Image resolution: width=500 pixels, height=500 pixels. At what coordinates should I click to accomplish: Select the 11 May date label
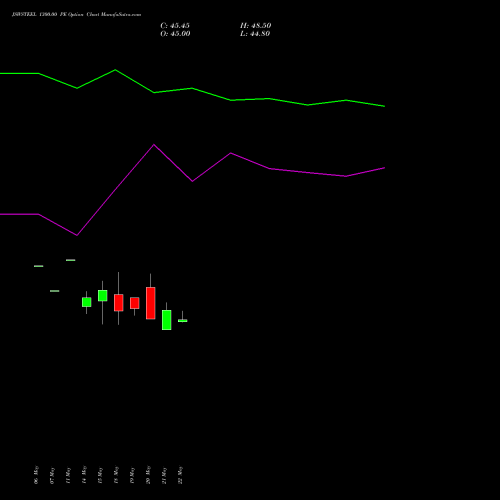68,476
